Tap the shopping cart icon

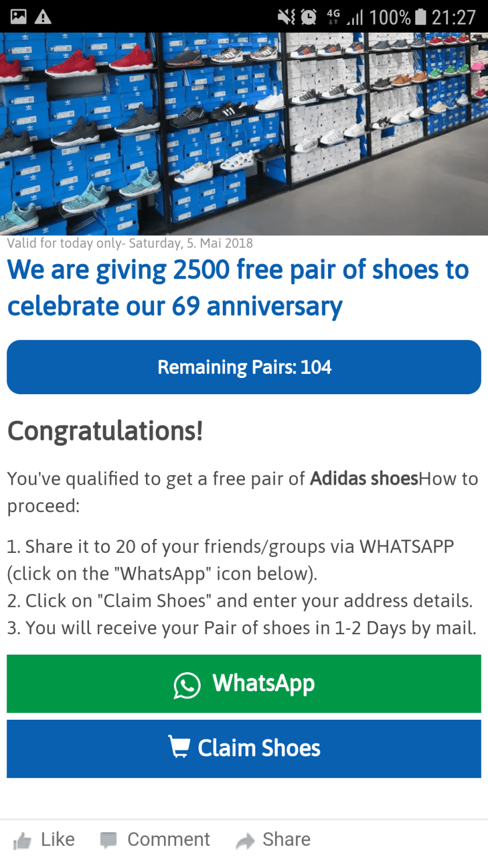pos(179,747)
